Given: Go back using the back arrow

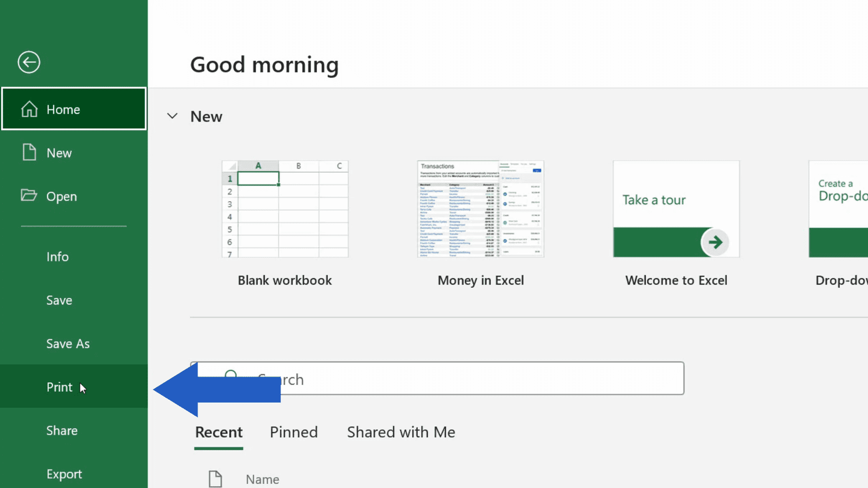Looking at the screenshot, I should (x=29, y=62).
